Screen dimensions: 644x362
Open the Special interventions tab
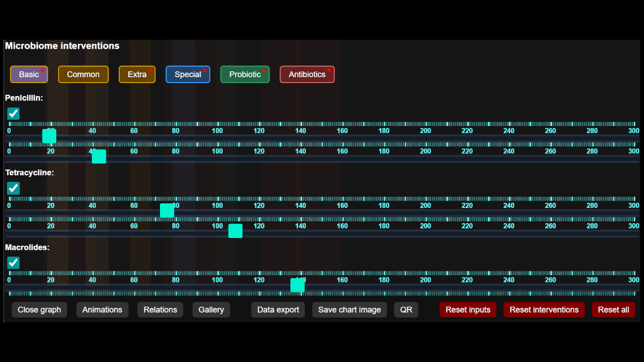[x=188, y=75]
